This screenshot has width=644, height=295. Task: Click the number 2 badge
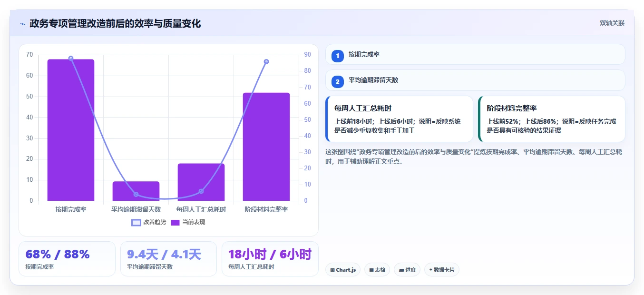[x=338, y=82]
